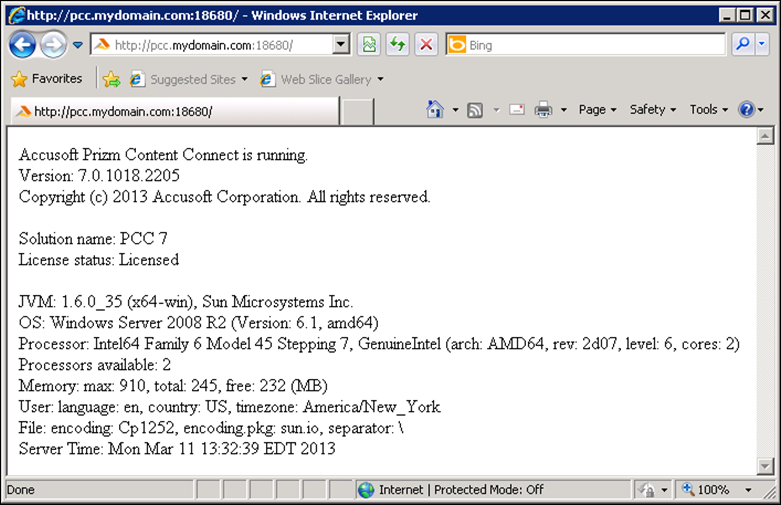Click the Processors available: 2 line
Screen dimensions: 781x505
pyautogui.click(x=95, y=365)
